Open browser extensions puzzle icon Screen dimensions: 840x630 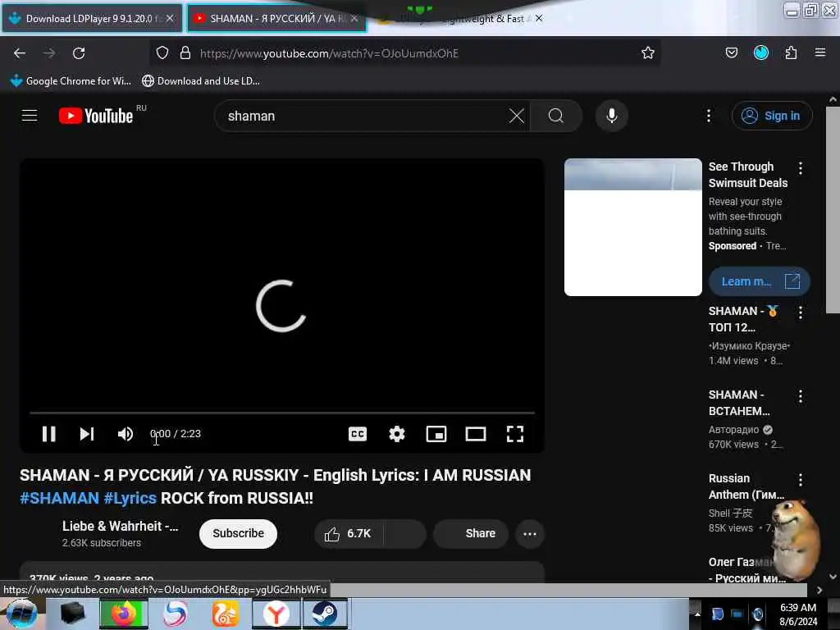tap(791, 53)
